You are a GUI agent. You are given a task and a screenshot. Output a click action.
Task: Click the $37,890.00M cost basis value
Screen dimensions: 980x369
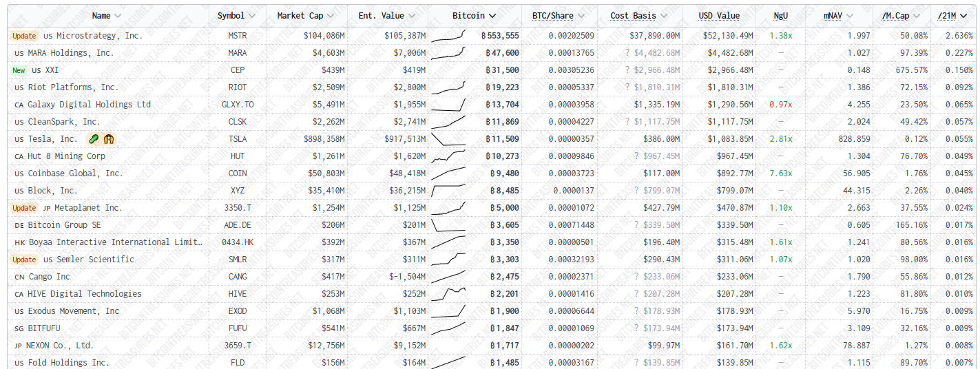coord(654,36)
